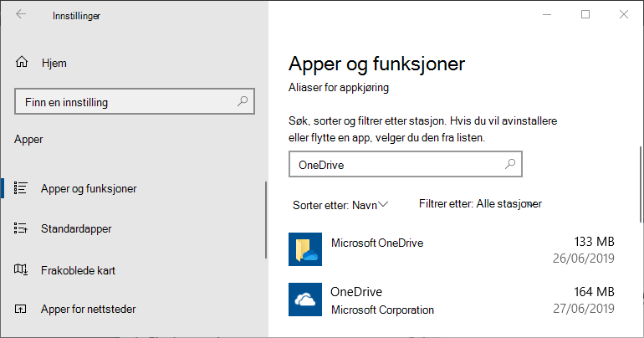
Task: Close the Innstillinger window
Action: tap(623, 14)
